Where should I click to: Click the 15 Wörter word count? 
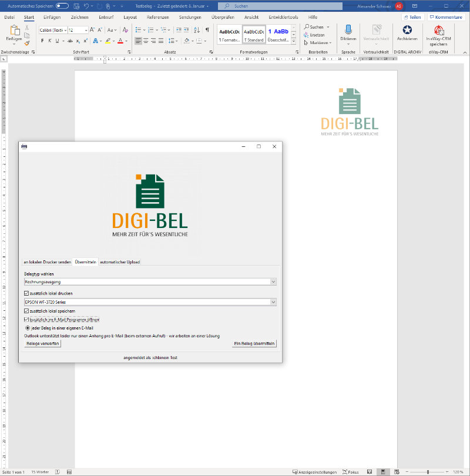click(40, 472)
